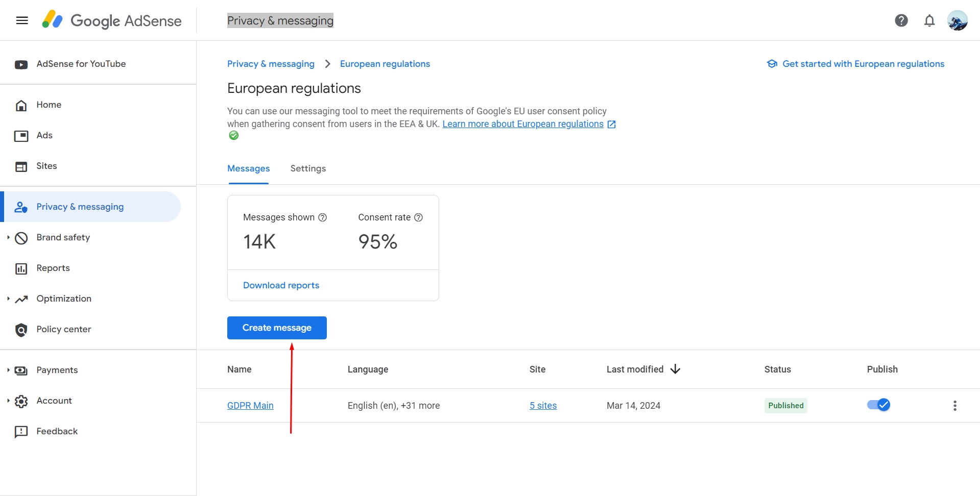Open the hamburger main menu
This screenshot has width=980, height=496.
[22, 20]
